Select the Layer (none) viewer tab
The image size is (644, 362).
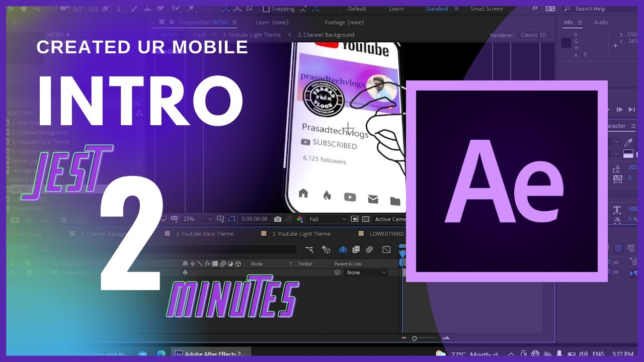click(x=272, y=23)
